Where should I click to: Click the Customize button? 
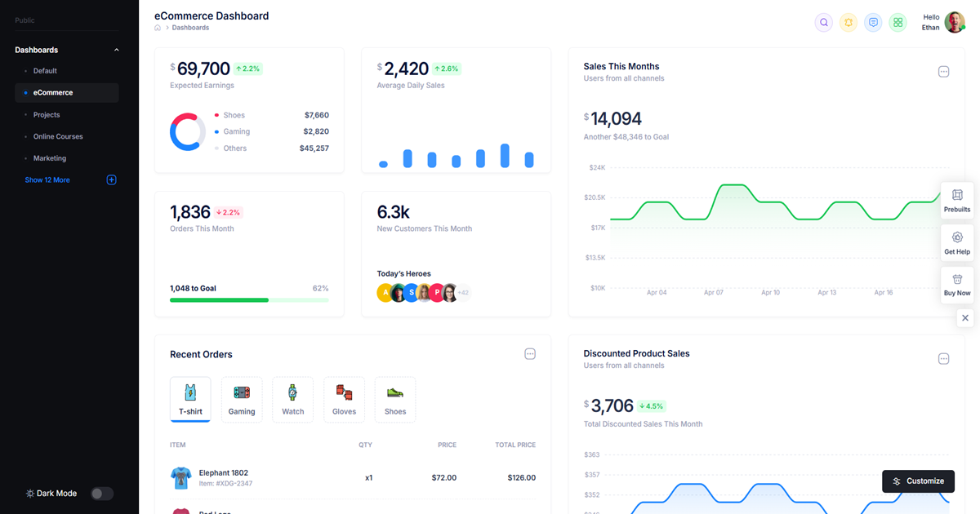[918, 481]
